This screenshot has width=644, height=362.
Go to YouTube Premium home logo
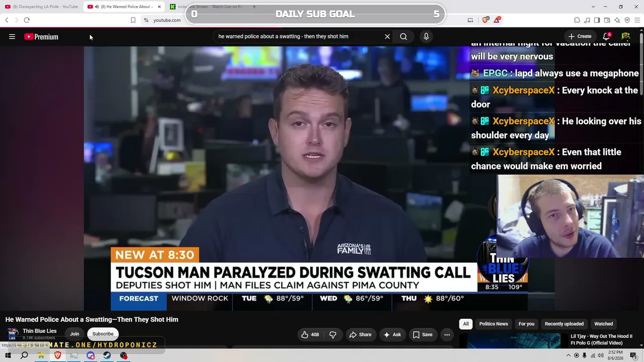point(41,37)
